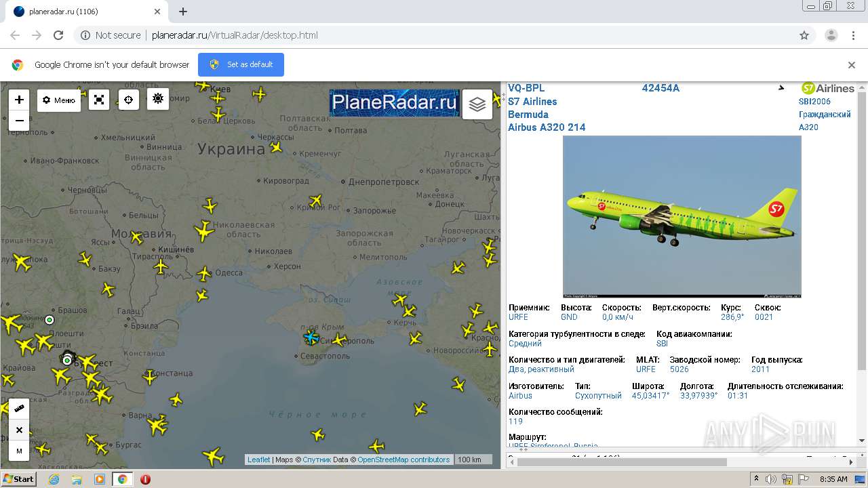Click altitude value GND
Screen dimensions: 868x488
tap(569, 317)
